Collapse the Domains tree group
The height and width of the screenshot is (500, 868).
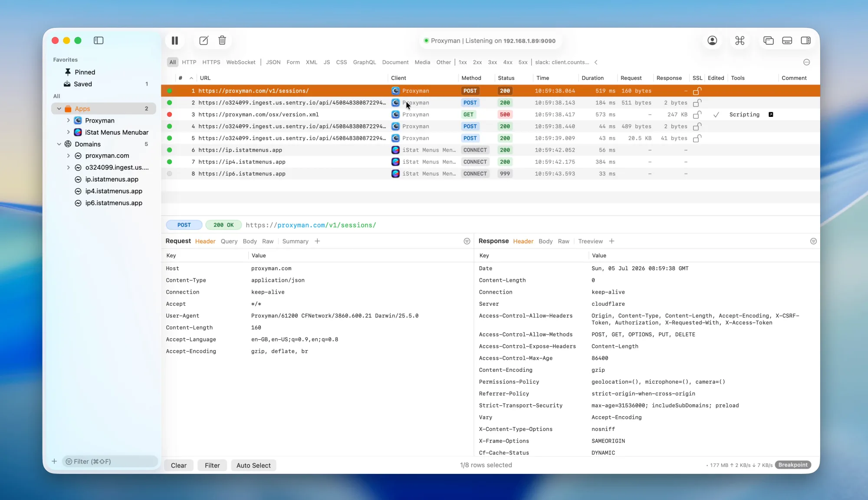click(59, 144)
